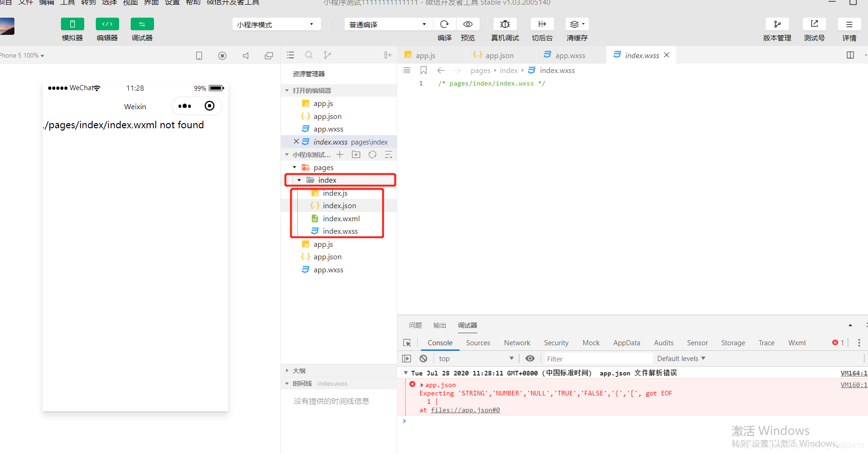Select the Wxml devtools tab

click(797, 343)
